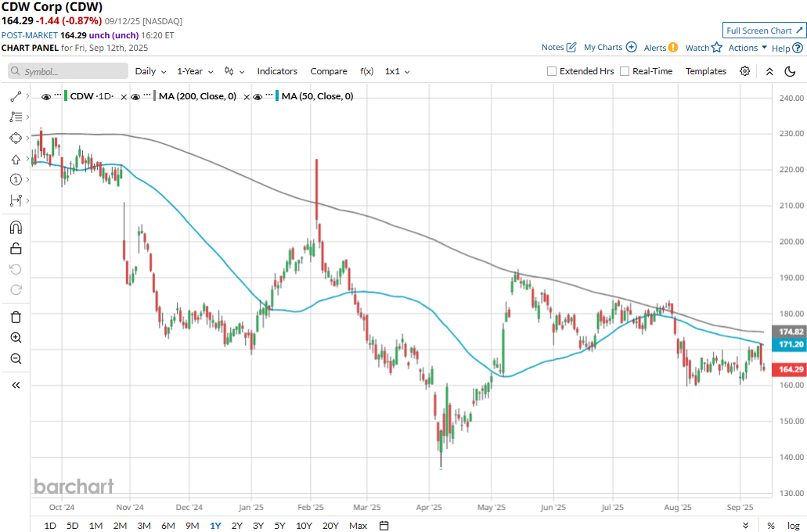
Task: Click the 174.82 price axis label
Action: point(790,332)
